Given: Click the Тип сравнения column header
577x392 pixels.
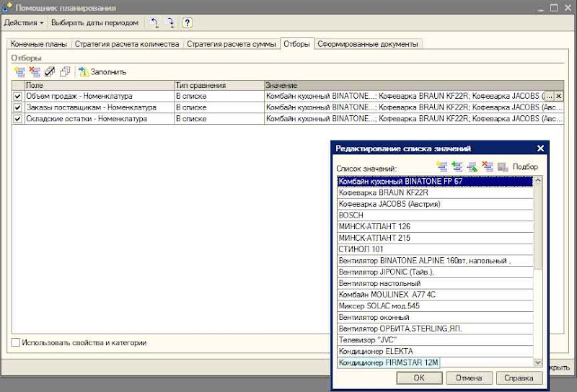Looking at the screenshot, I should click(219, 85).
